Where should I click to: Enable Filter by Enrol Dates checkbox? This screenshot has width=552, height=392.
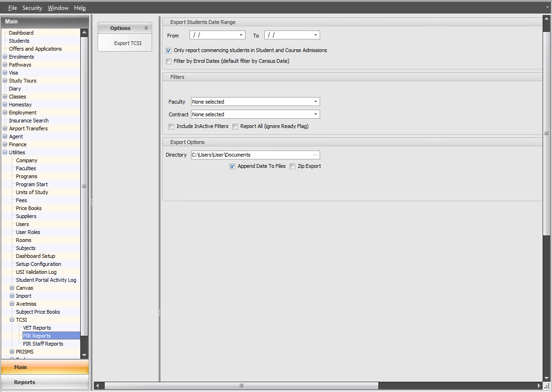click(169, 61)
